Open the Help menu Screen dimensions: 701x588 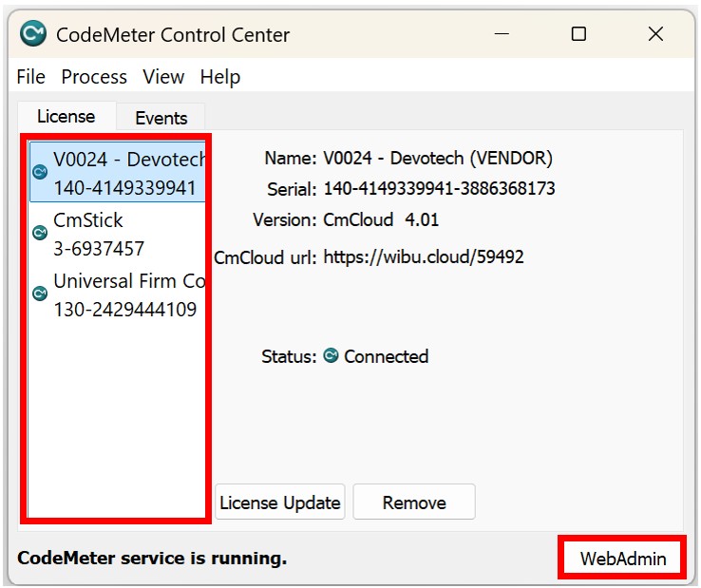coord(220,77)
